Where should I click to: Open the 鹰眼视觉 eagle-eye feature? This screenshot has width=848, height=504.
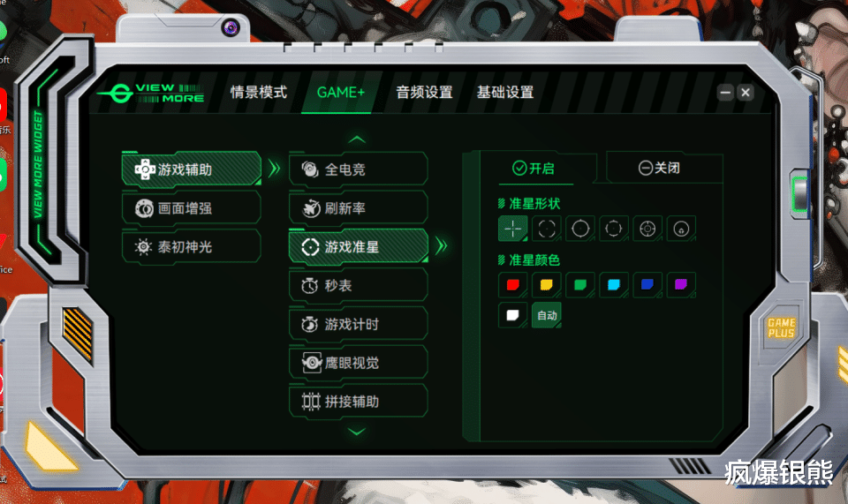pyautogui.click(x=359, y=363)
